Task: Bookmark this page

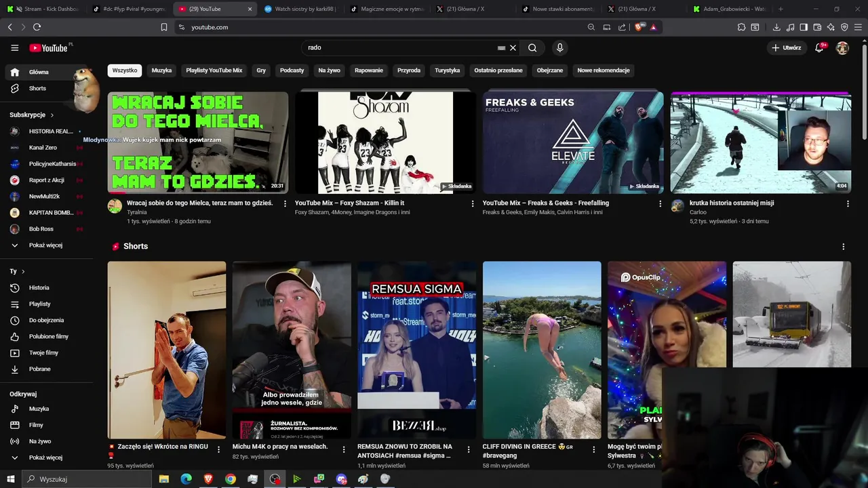Action: point(164,27)
